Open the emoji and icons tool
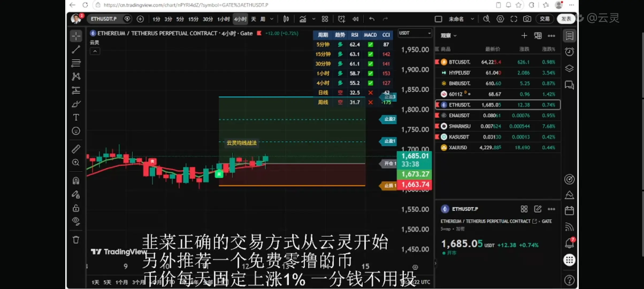The image size is (644, 289). click(x=76, y=131)
